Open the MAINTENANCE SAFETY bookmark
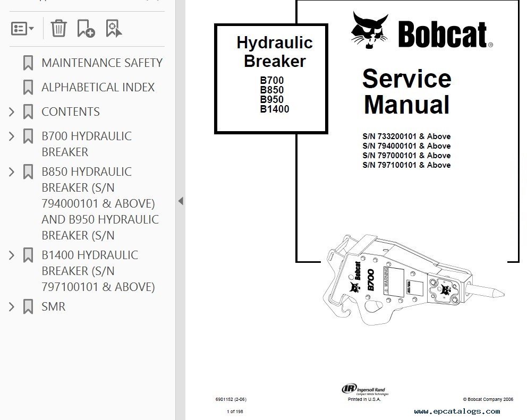The width and height of the screenshot is (527, 420). [101, 62]
